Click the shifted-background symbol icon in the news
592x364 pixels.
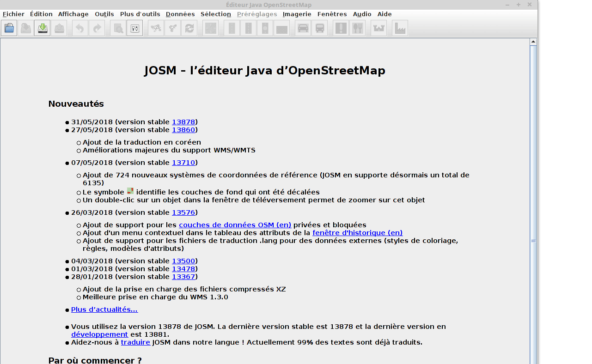(130, 191)
